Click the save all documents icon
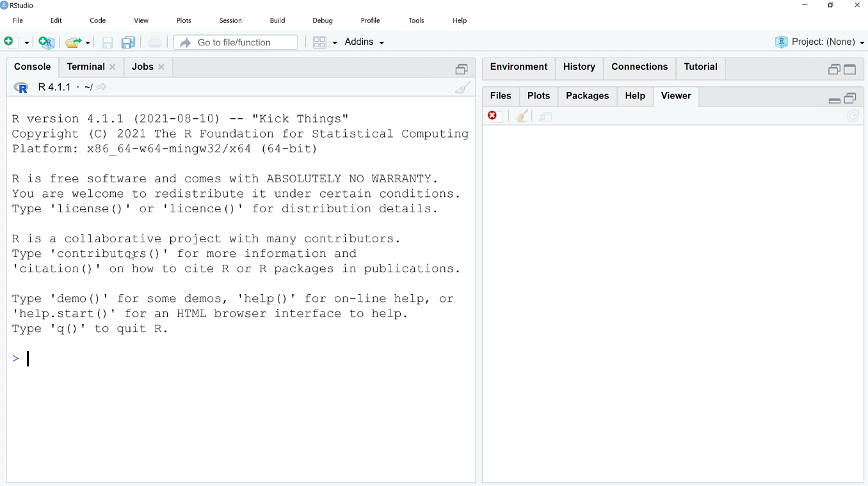This screenshot has height=486, width=868. point(128,42)
